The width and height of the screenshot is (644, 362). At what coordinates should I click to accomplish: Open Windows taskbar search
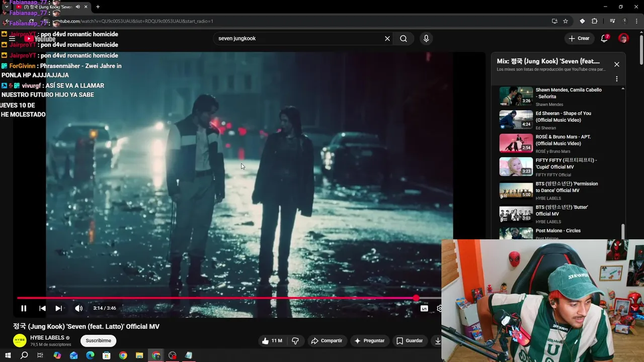24,355
